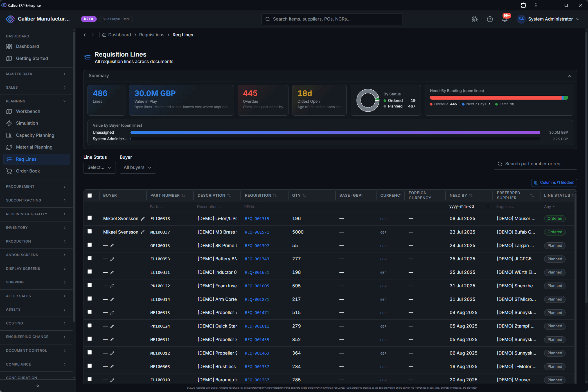Edit buyer pencil icon for EL100318 row
Image resolution: width=588 pixels, height=392 pixels.
click(x=143, y=219)
